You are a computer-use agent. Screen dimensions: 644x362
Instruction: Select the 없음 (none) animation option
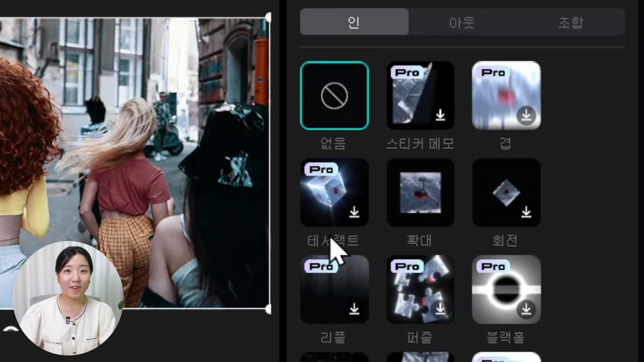(x=334, y=95)
